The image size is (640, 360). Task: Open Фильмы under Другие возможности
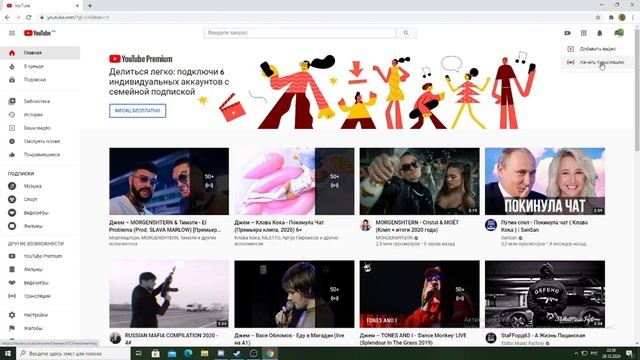40,269
